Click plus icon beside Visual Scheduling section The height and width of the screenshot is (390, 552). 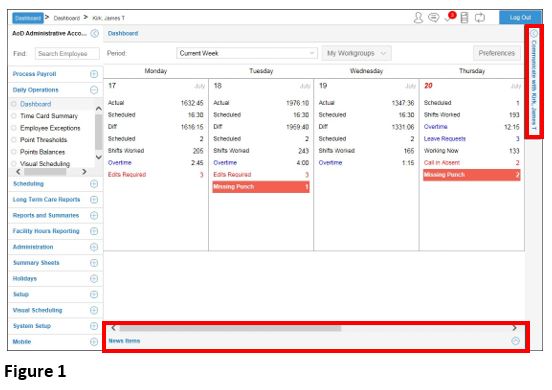click(x=94, y=310)
